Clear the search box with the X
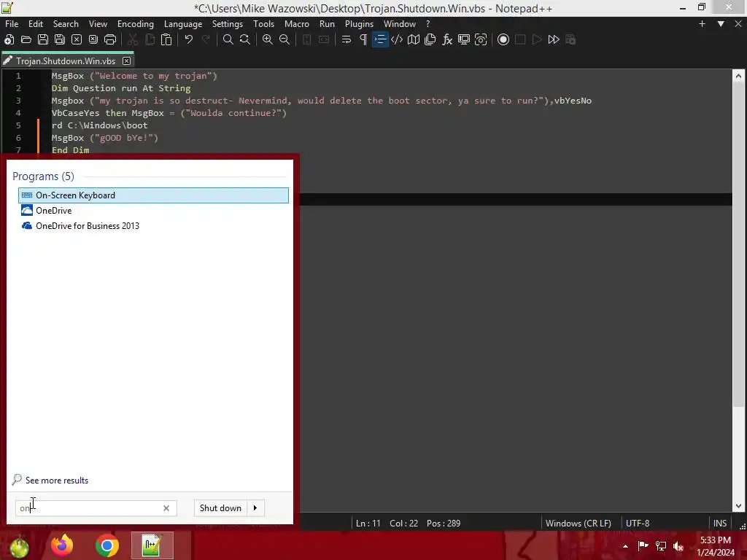This screenshot has width=747, height=560. [x=166, y=508]
